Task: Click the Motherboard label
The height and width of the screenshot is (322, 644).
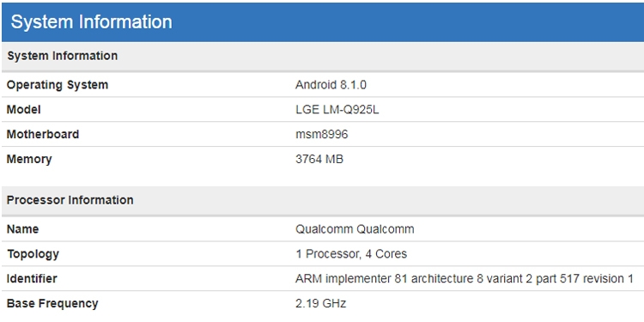Action: point(43,134)
